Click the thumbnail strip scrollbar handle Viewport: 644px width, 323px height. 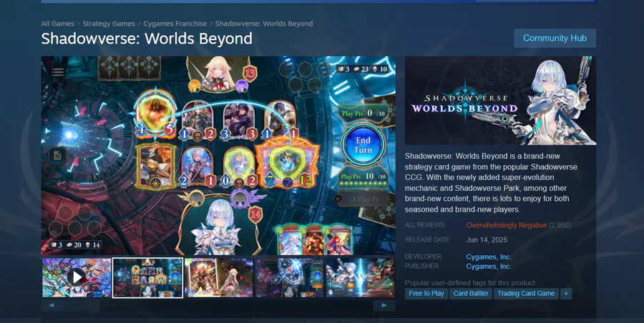click(82, 306)
